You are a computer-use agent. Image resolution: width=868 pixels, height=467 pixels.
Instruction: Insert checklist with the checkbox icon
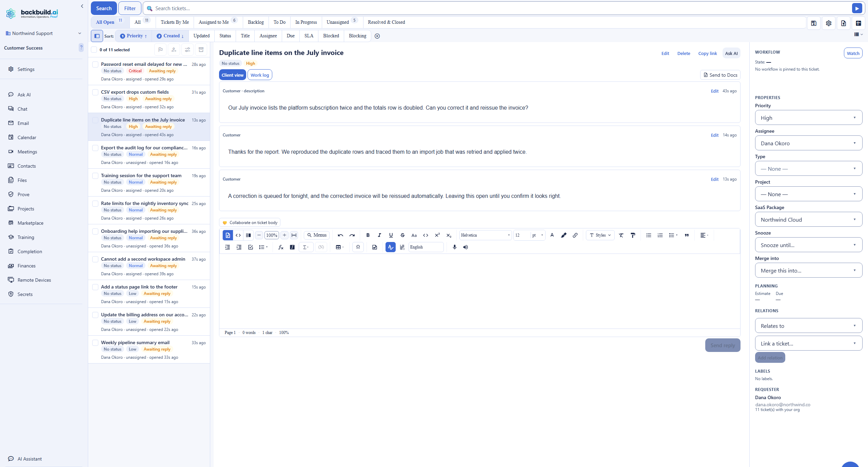[x=251, y=247]
